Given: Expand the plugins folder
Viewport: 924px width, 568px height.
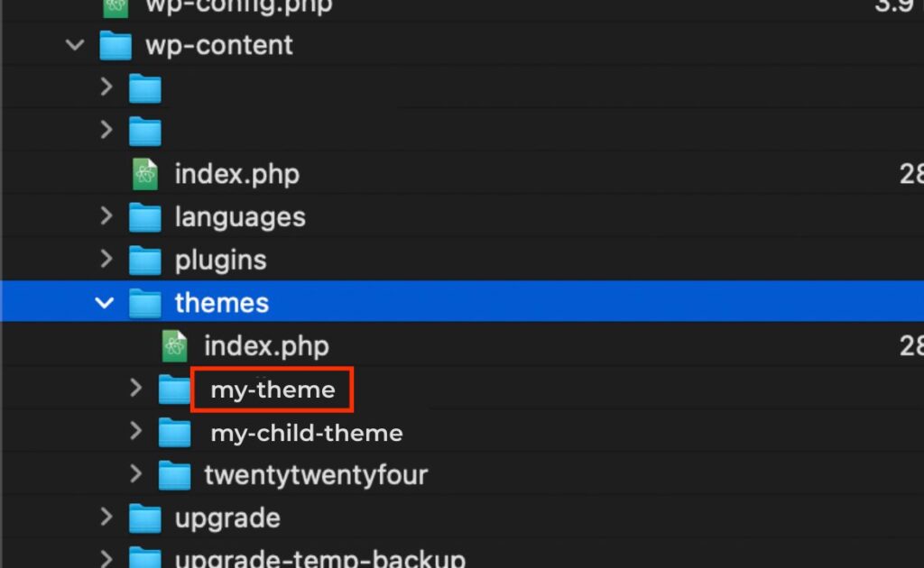Looking at the screenshot, I should [x=106, y=260].
